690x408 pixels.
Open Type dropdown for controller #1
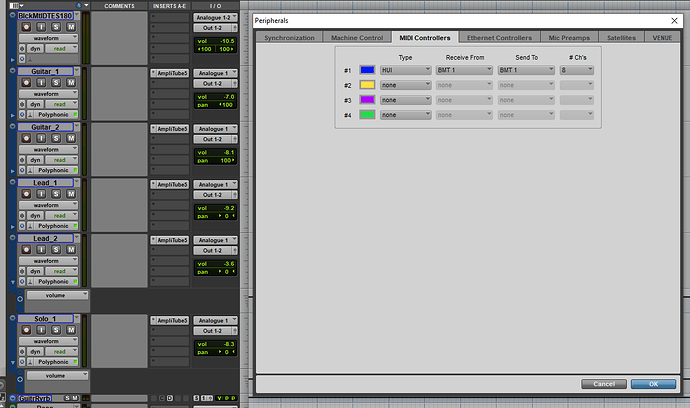click(403, 71)
